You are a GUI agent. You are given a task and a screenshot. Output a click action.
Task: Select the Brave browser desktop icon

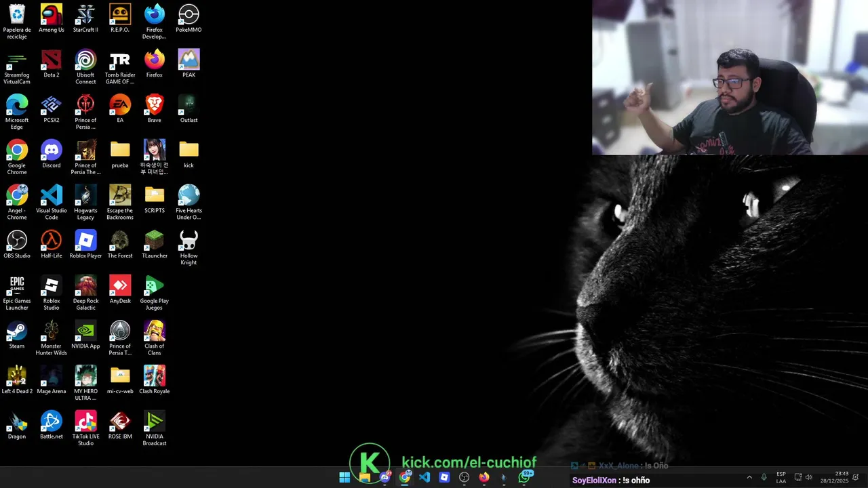(x=155, y=109)
